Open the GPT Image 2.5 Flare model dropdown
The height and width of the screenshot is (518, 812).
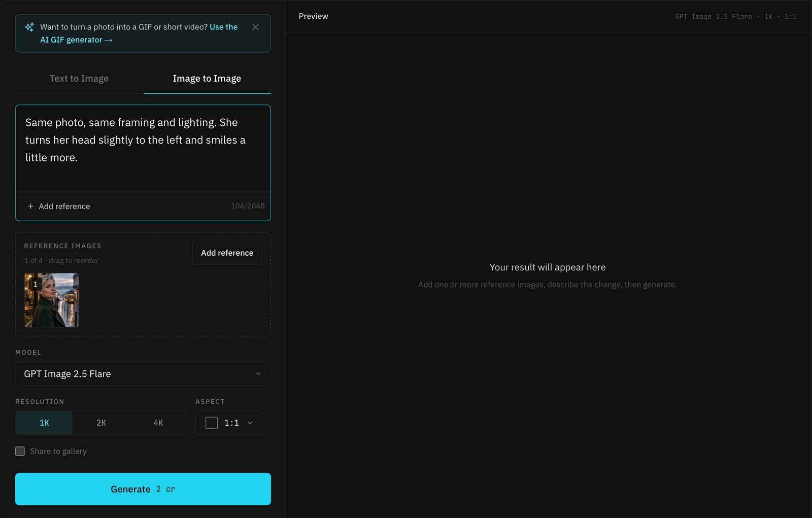pos(143,373)
